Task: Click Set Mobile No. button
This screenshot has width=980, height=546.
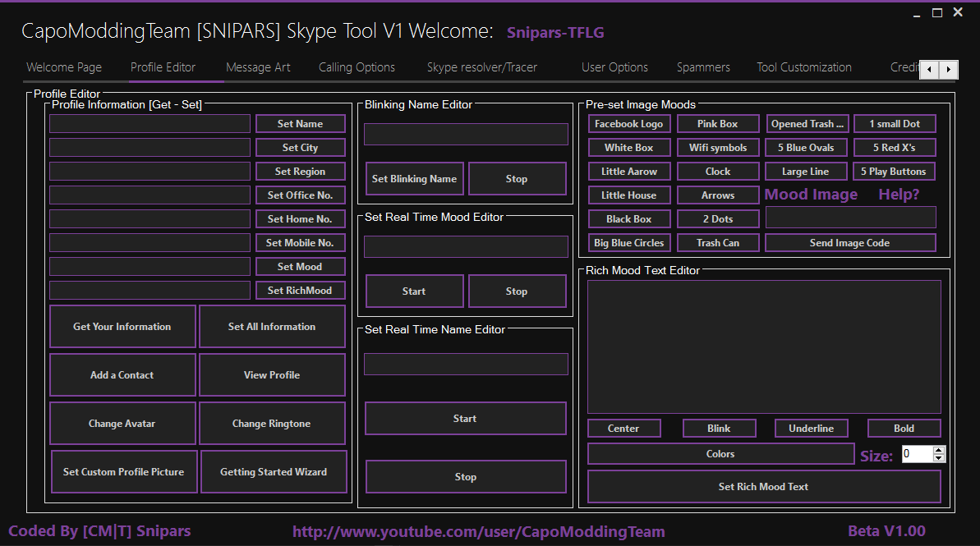Action: pos(300,242)
